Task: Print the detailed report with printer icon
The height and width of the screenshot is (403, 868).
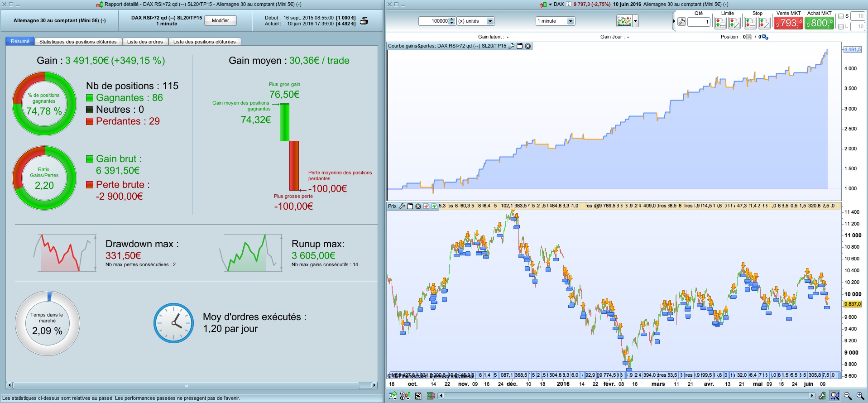Action: 364,21
